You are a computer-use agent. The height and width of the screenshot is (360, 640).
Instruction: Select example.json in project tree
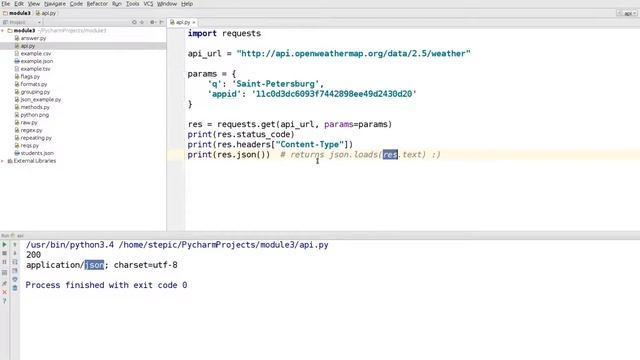point(33,61)
